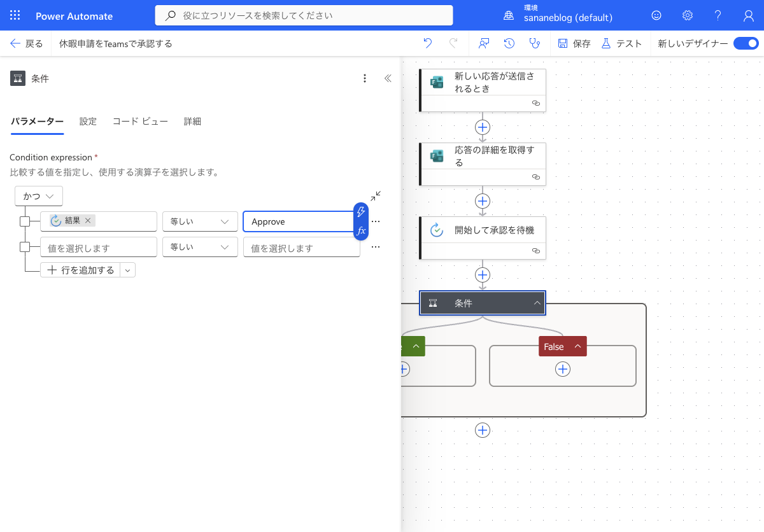
Task: Select the パラメーター tab
Action: pyautogui.click(x=37, y=122)
